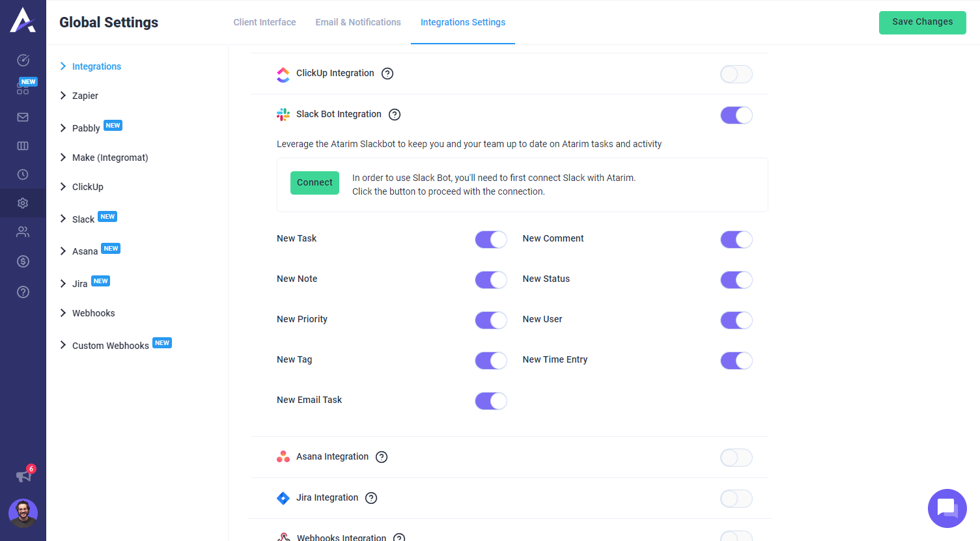The image size is (980, 541).
Task: Disable the Slack Bot Integration toggle
Action: point(736,115)
